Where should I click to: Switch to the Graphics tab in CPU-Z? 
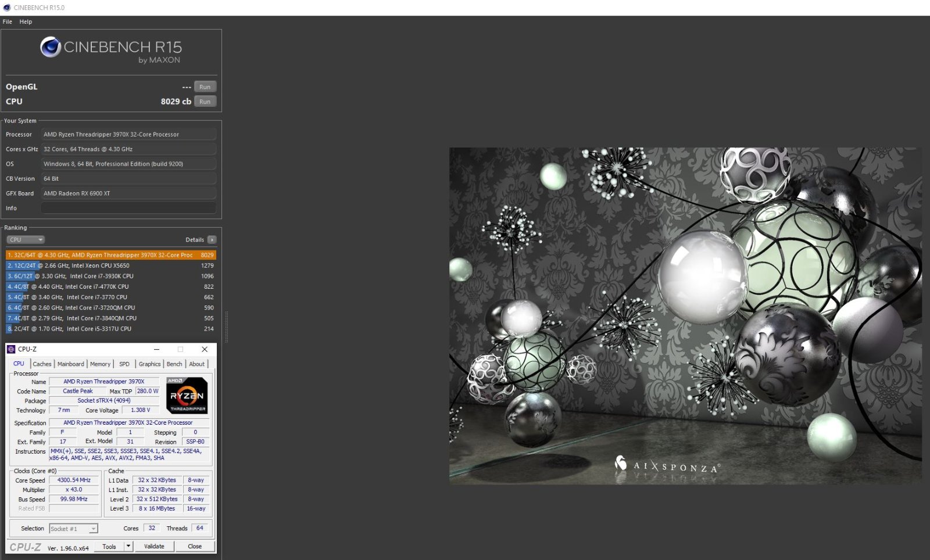coord(149,364)
